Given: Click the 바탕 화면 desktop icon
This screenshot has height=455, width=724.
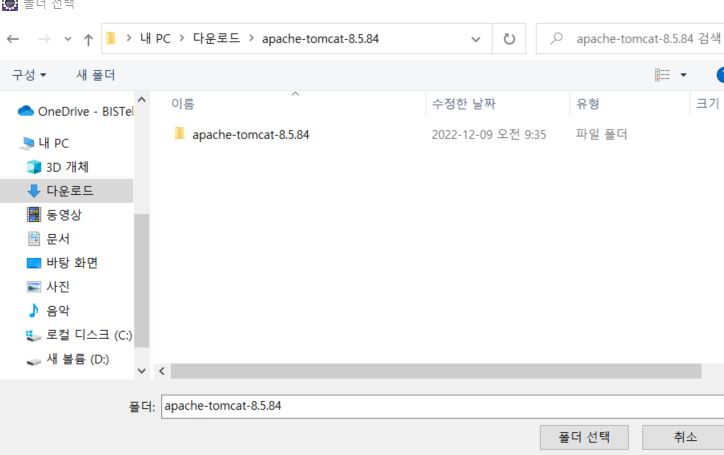Looking at the screenshot, I should [x=34, y=263].
